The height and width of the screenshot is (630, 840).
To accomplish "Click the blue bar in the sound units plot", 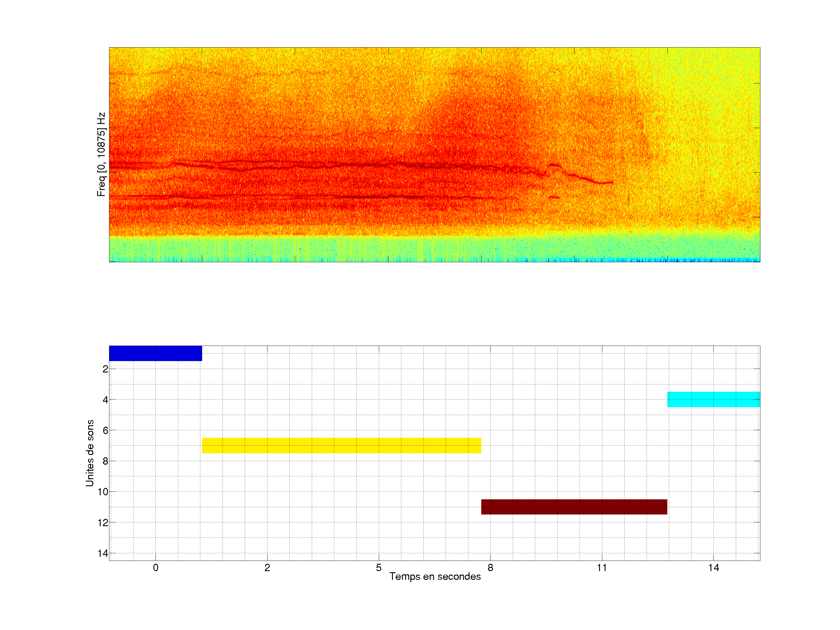I will pyautogui.click(x=155, y=353).
